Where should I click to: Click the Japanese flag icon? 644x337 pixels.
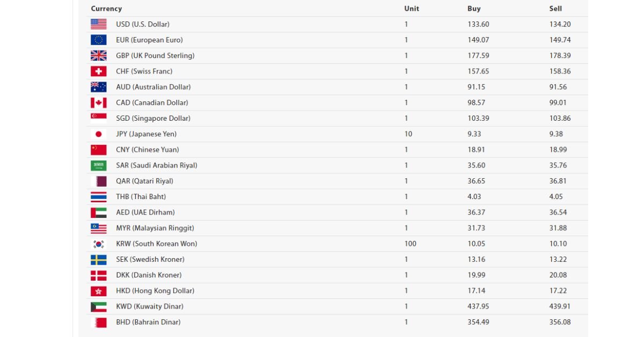(98, 134)
